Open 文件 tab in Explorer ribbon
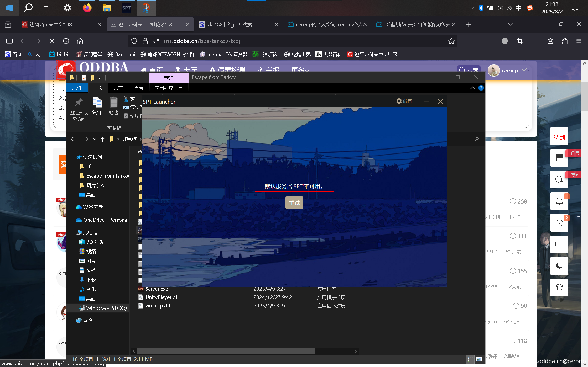The width and height of the screenshot is (588, 367). click(77, 88)
